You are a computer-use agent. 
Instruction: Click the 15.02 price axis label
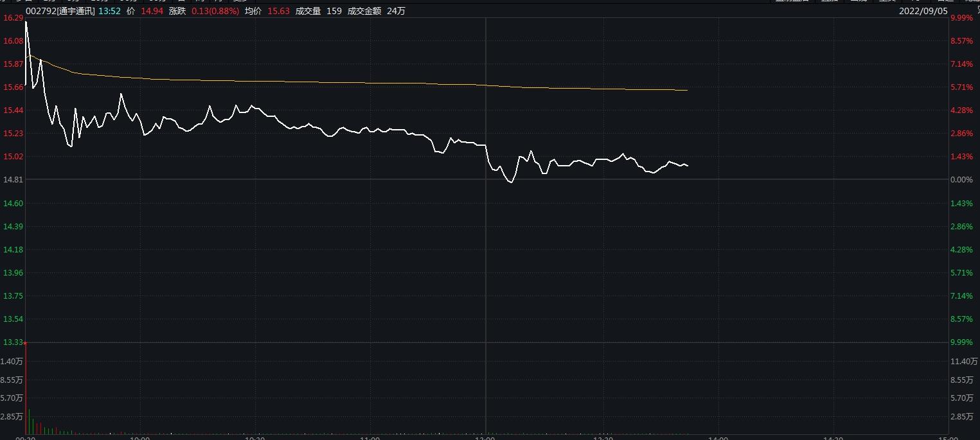click(x=13, y=157)
